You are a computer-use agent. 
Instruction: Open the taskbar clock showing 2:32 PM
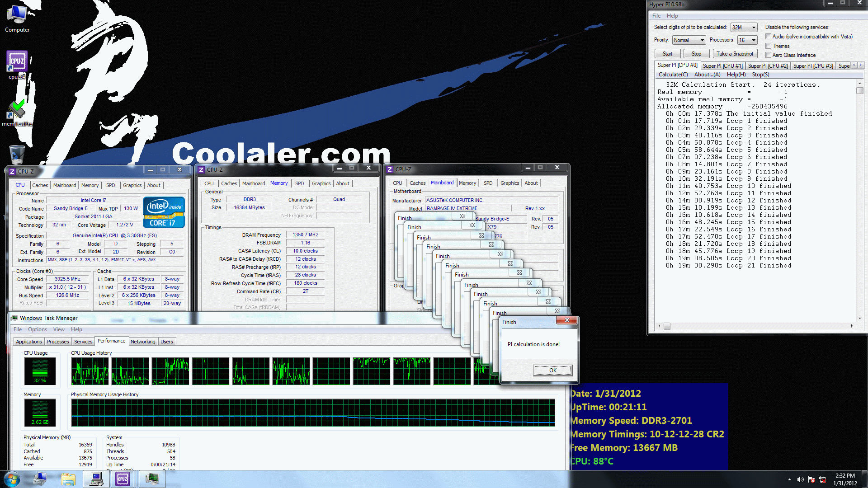pyautogui.click(x=845, y=479)
